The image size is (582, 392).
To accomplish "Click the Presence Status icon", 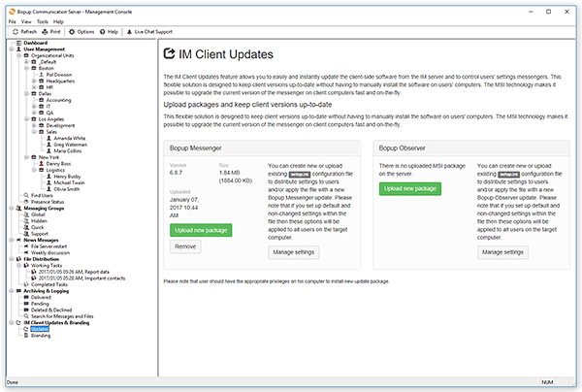I will click(x=26, y=202).
